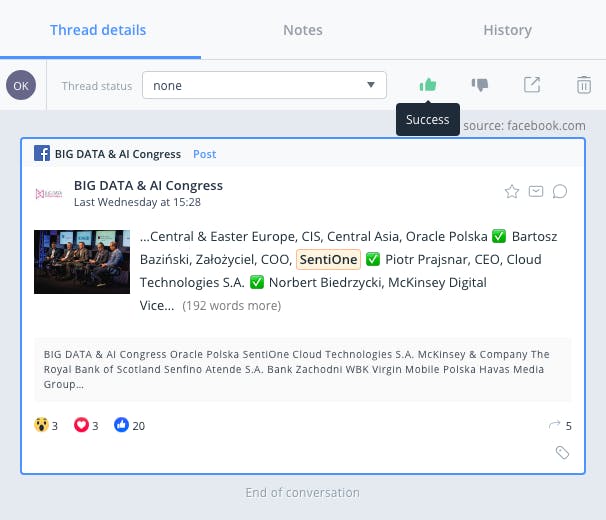Click the Success tooltip
Screen dimensions: 606x520
tap(428, 119)
